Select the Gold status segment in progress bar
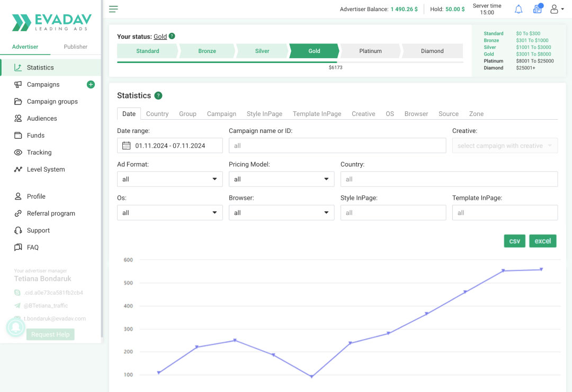Image resolution: width=572 pixels, height=392 pixels. click(314, 51)
